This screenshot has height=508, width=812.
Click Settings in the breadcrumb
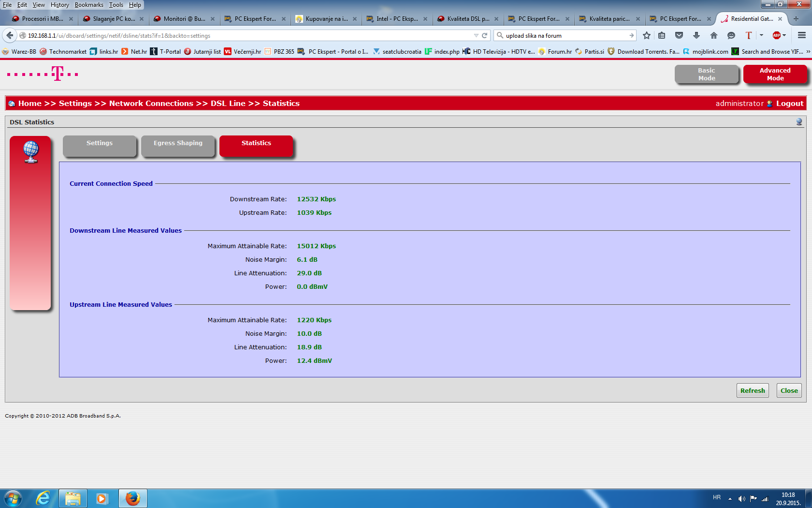(75, 104)
